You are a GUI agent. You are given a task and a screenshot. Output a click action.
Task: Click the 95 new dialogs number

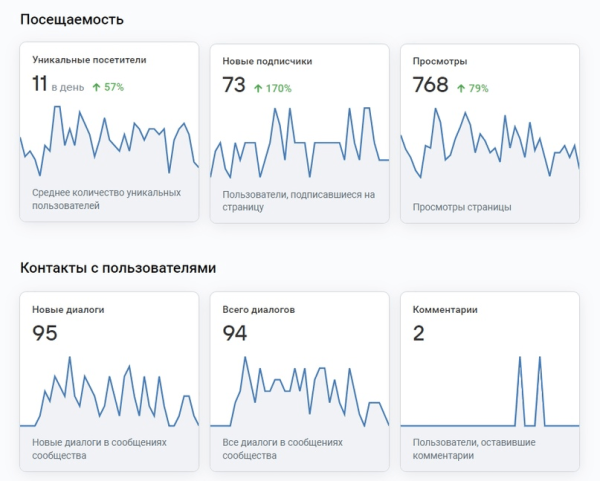click(x=45, y=333)
